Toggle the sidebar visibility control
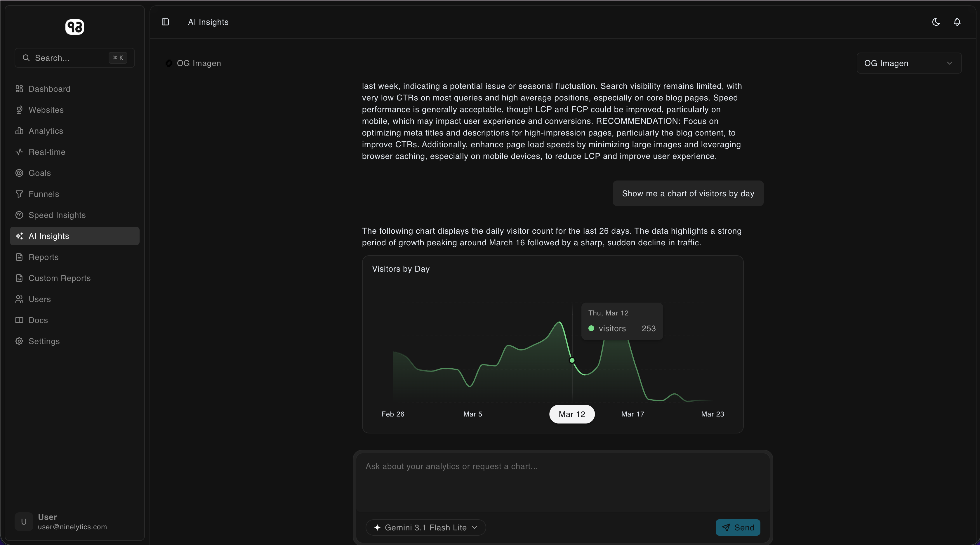 (x=165, y=22)
